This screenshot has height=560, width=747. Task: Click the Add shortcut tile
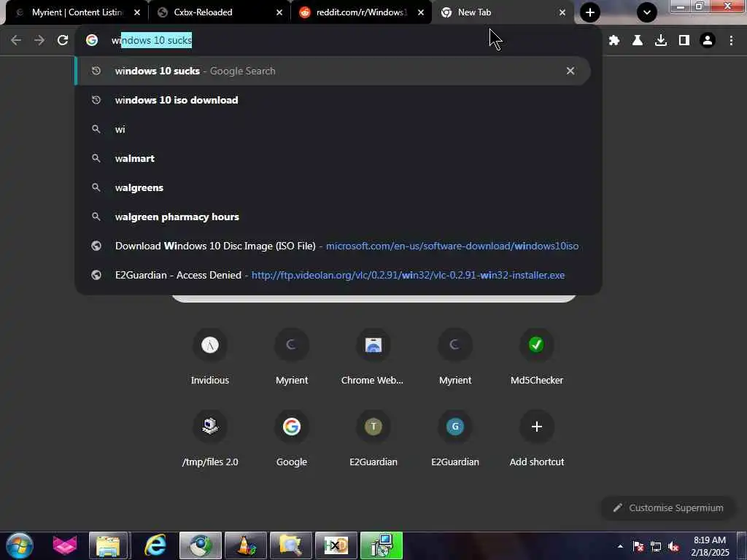click(536, 438)
